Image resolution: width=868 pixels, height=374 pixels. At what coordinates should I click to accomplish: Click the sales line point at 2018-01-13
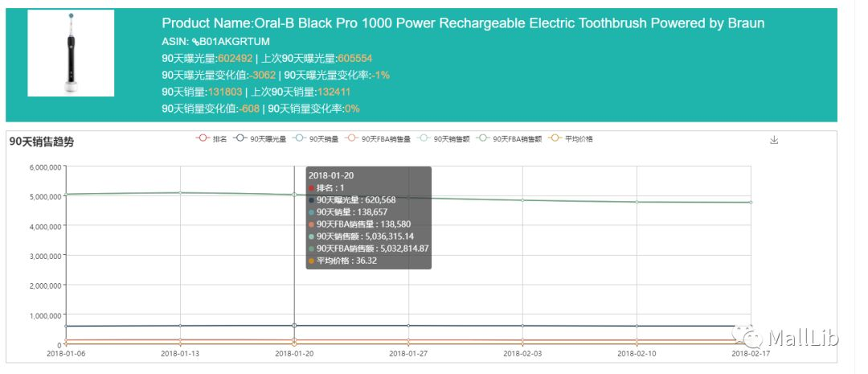point(180,193)
